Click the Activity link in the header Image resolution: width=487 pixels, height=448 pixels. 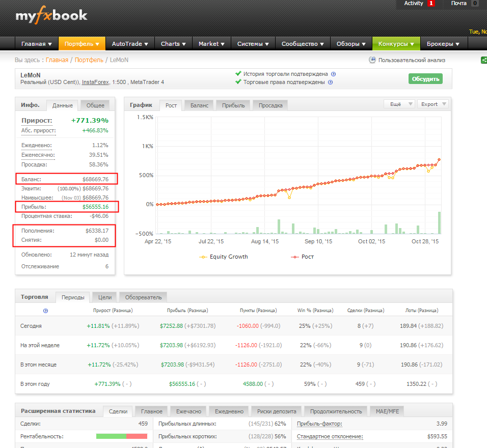414,3
